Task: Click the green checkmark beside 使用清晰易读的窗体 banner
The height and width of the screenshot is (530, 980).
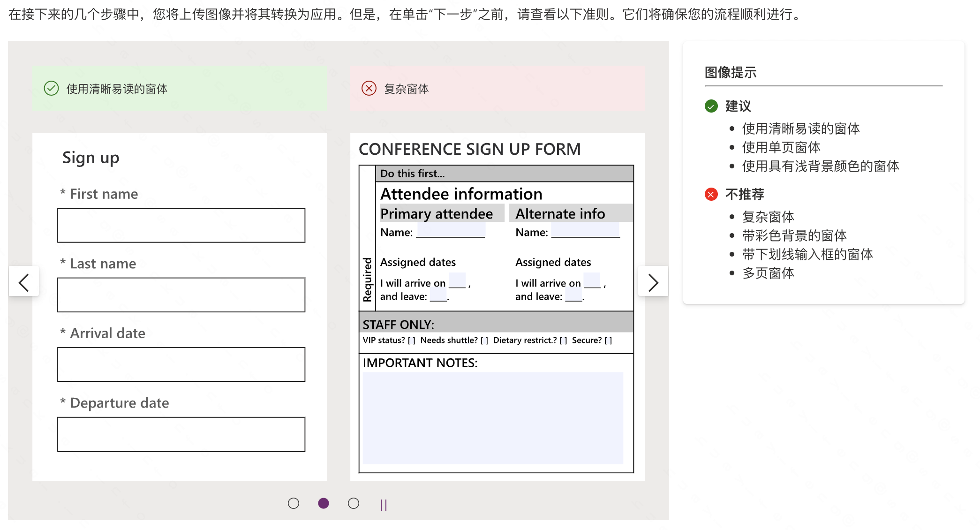Action: (51, 89)
